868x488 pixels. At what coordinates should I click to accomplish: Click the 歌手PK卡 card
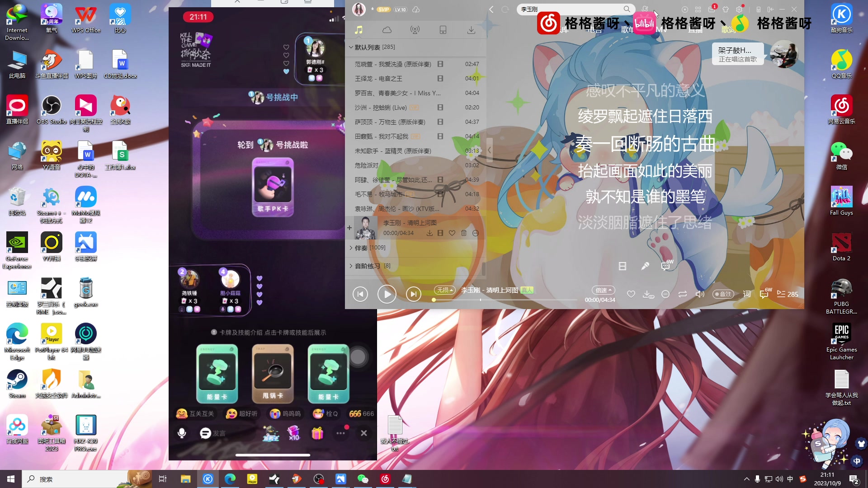click(x=273, y=186)
